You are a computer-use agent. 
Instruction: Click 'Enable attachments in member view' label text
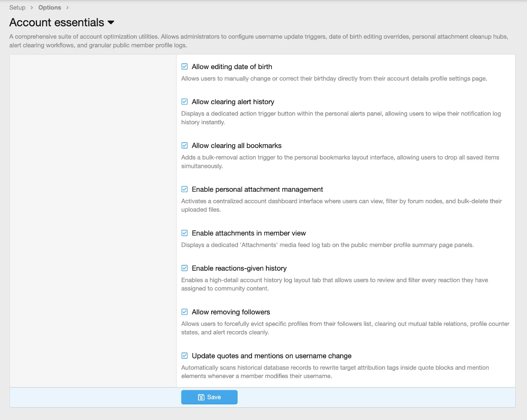click(249, 233)
